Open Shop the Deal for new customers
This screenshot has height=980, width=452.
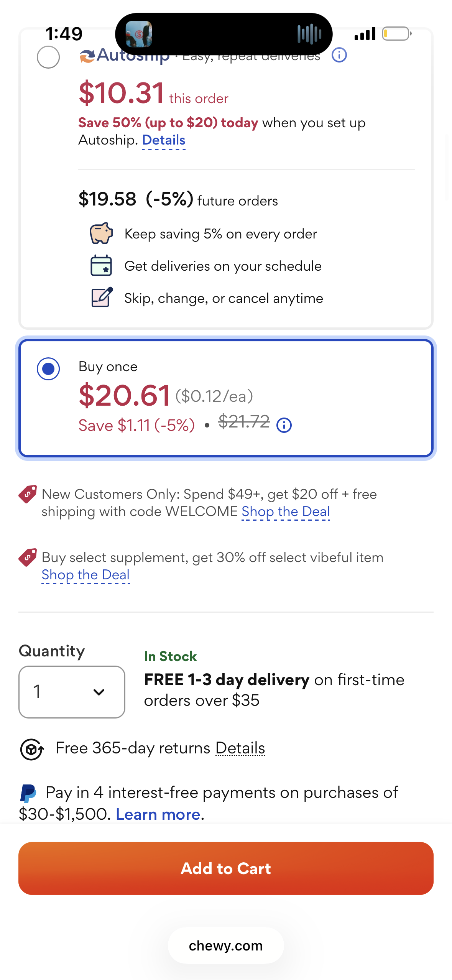point(286,511)
